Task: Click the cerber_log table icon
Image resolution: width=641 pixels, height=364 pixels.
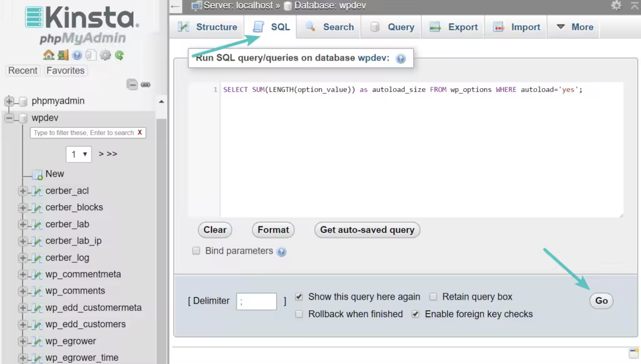Action: pyautogui.click(x=37, y=258)
